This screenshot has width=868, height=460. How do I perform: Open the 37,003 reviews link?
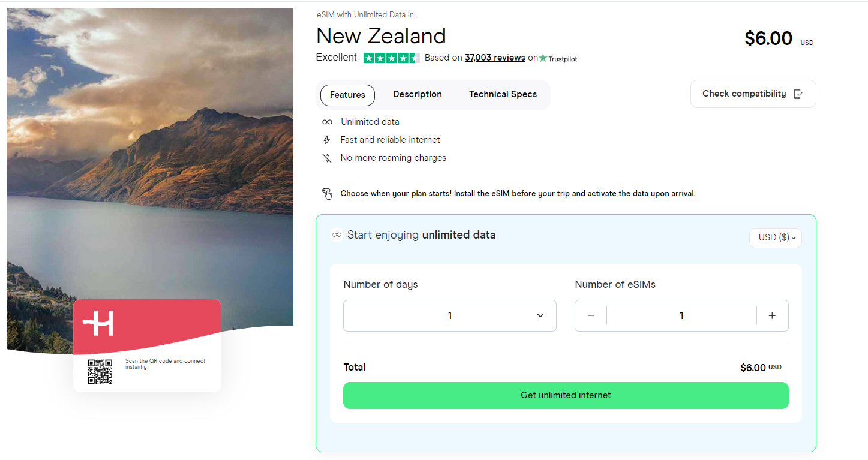click(x=494, y=58)
